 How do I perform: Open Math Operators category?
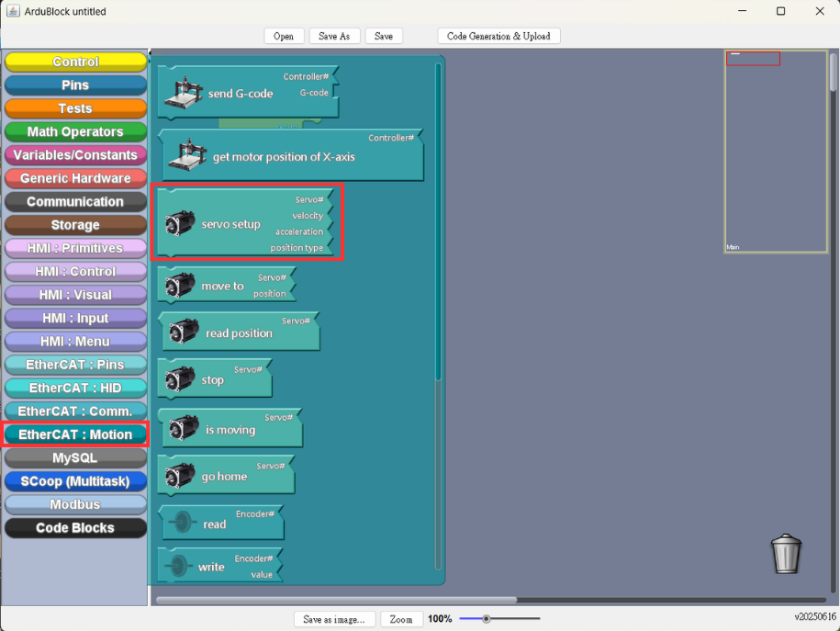tap(75, 132)
